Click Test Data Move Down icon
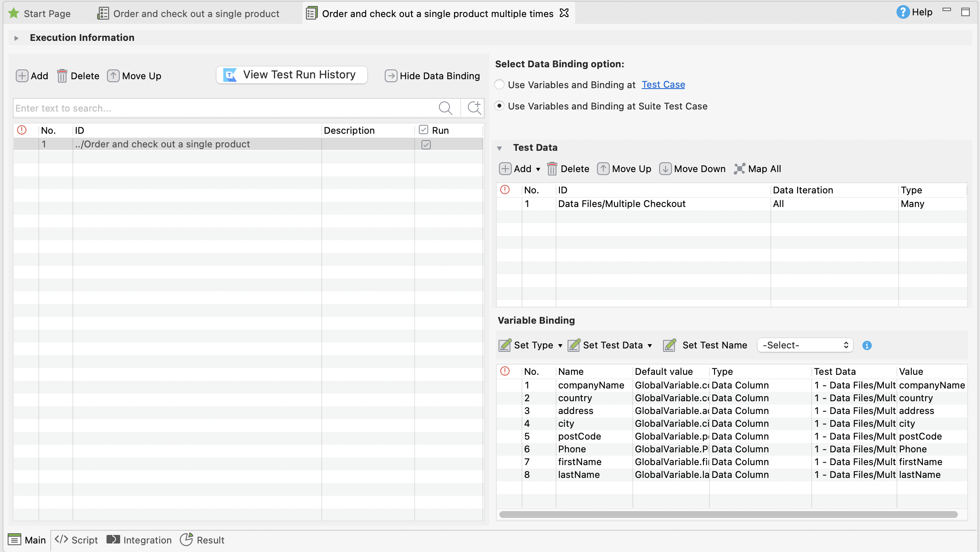The width and height of the screenshot is (980, 552). pyautogui.click(x=665, y=169)
